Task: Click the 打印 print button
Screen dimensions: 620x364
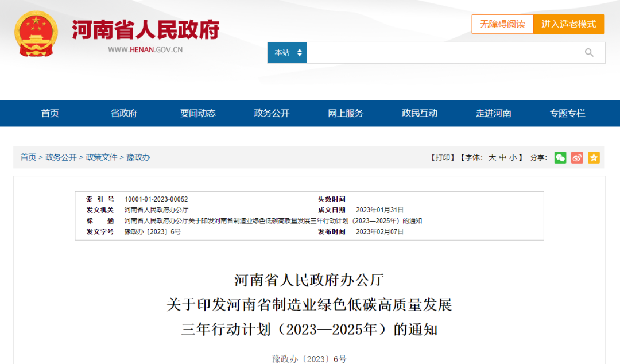Action: [x=443, y=157]
